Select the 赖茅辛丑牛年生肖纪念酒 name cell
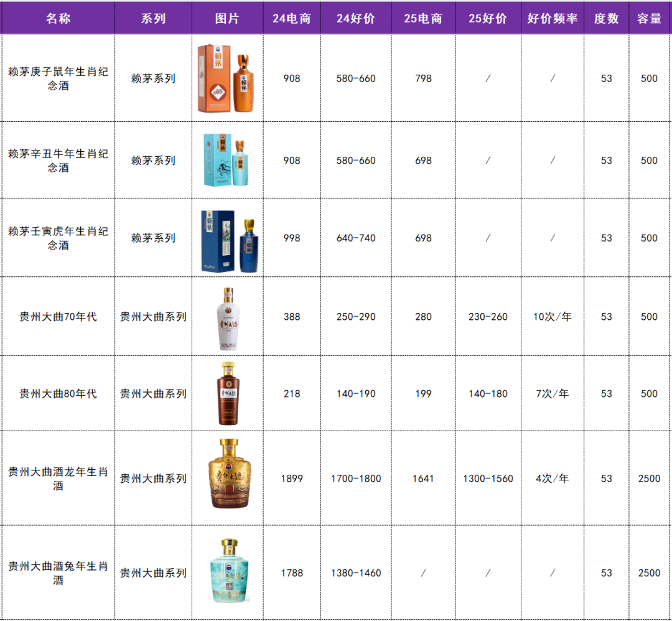 tap(58, 161)
